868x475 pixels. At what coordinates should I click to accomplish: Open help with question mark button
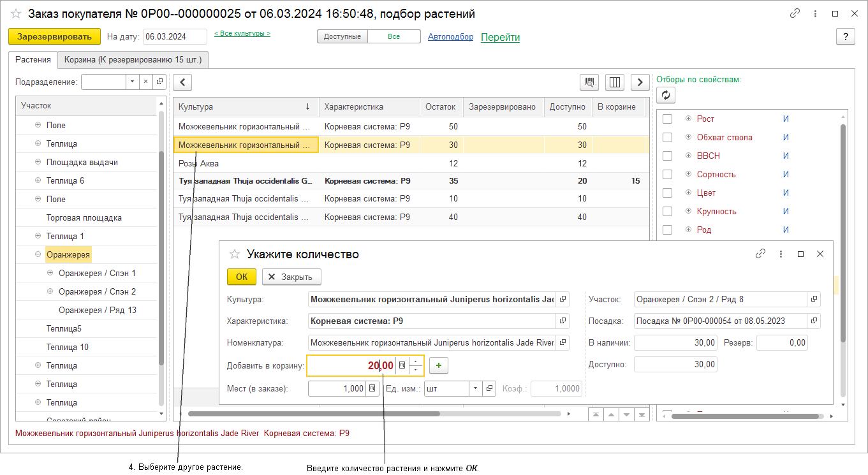845,37
